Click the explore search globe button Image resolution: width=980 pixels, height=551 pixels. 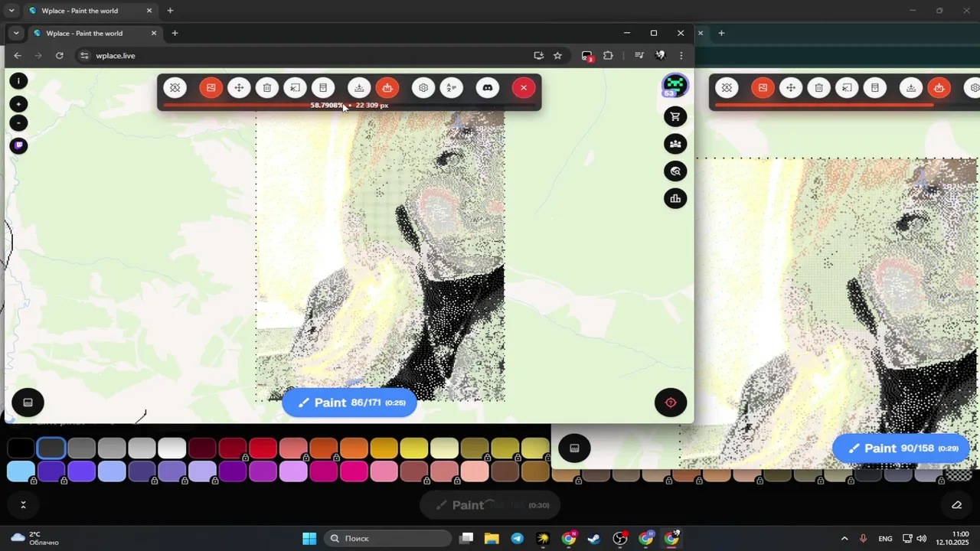(675, 171)
